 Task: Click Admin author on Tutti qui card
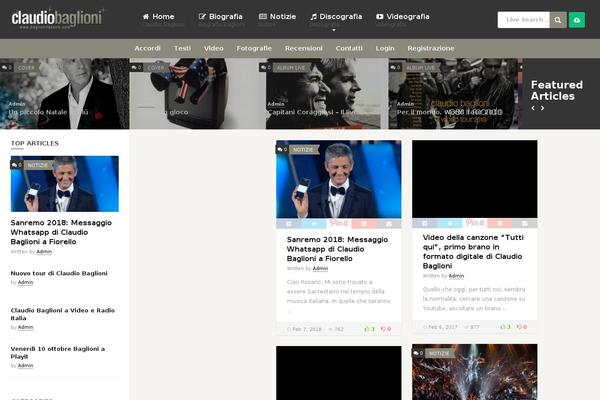(456, 276)
